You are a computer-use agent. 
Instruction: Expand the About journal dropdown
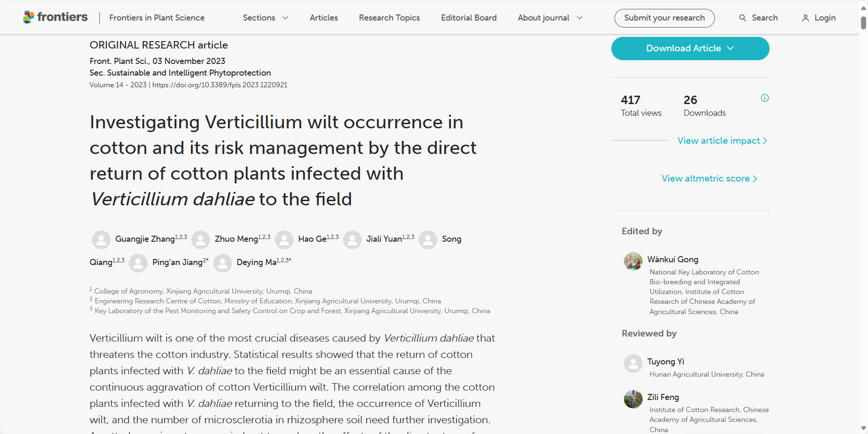coord(550,18)
